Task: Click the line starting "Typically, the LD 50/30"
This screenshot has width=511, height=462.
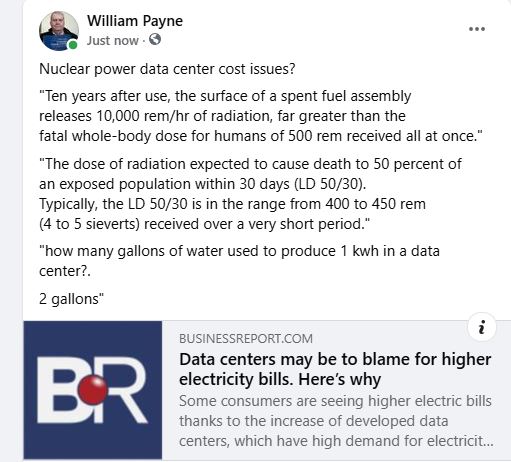Action: tap(232, 204)
